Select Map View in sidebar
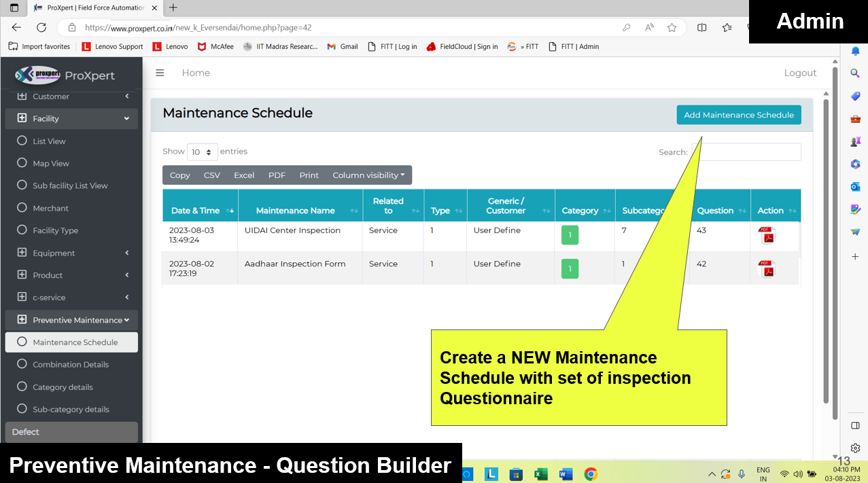This screenshot has height=483, width=868. coord(51,164)
